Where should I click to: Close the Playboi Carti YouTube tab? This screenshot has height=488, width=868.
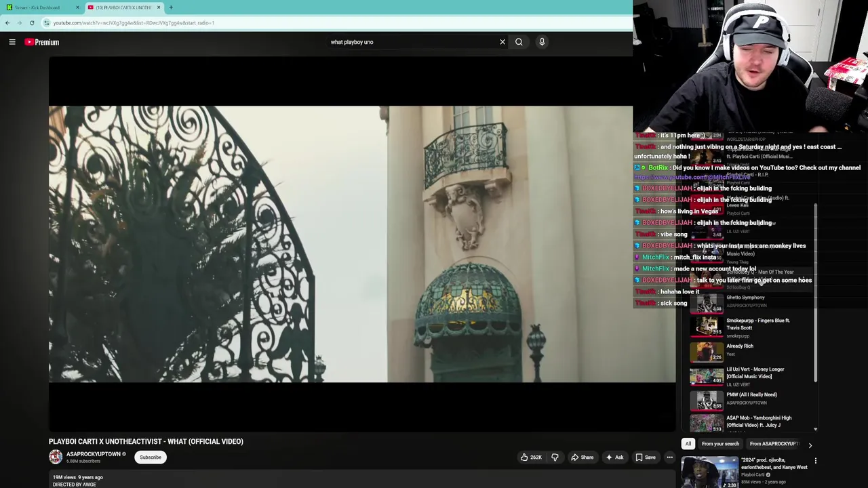click(x=159, y=7)
